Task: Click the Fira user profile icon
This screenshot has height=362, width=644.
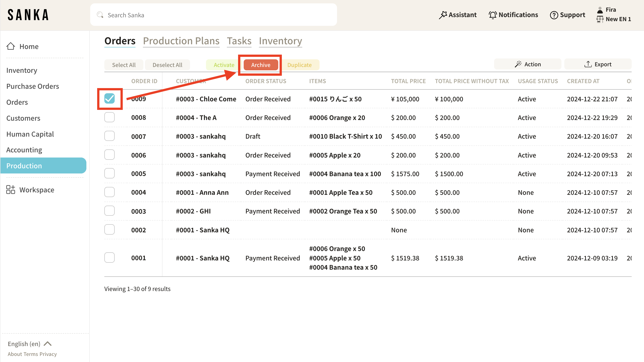Action: click(x=600, y=10)
